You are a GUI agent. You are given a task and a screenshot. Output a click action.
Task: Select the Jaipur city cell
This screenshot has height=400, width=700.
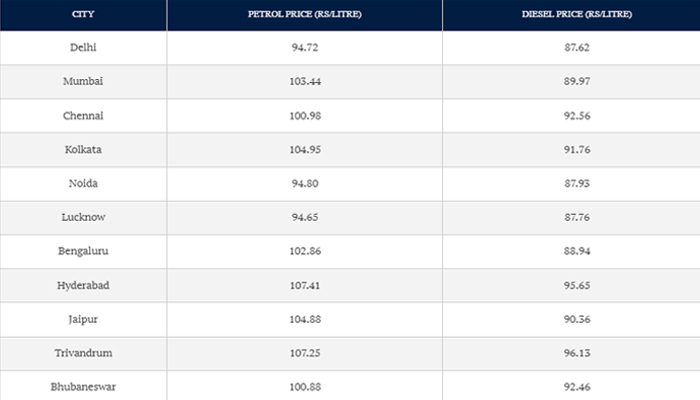click(84, 320)
